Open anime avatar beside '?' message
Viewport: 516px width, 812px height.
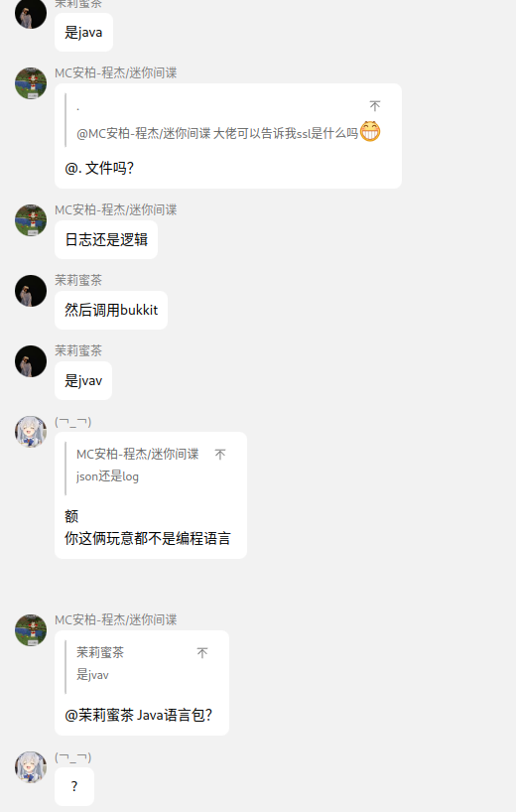31,767
